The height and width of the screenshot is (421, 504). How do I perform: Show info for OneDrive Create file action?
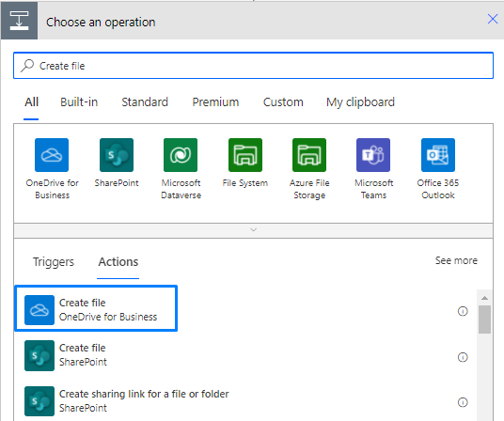[463, 311]
